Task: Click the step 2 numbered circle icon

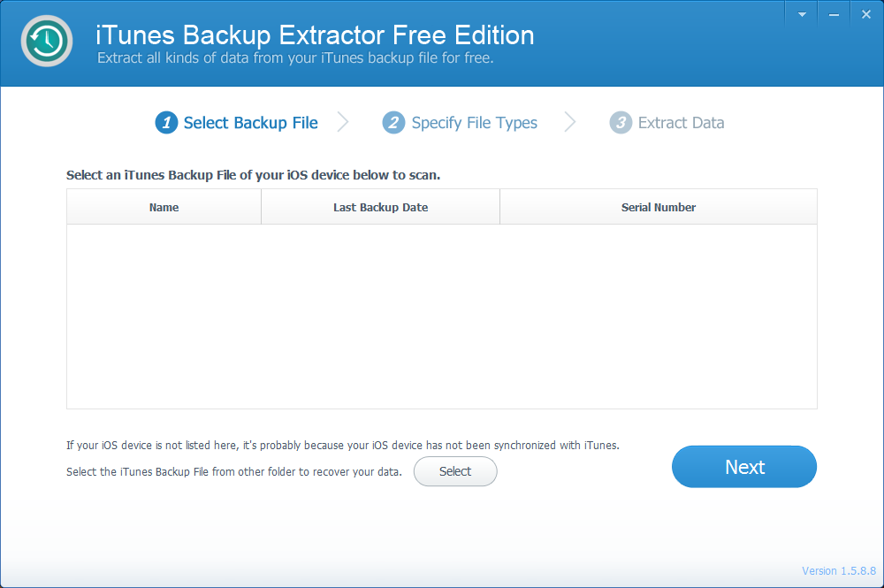Action: point(393,122)
